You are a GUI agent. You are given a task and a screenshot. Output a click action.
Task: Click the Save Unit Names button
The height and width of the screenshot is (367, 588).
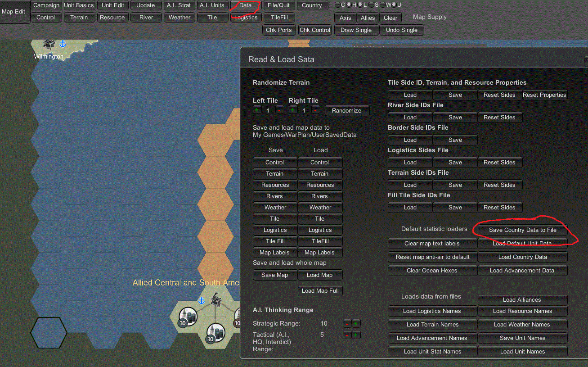[x=523, y=338]
